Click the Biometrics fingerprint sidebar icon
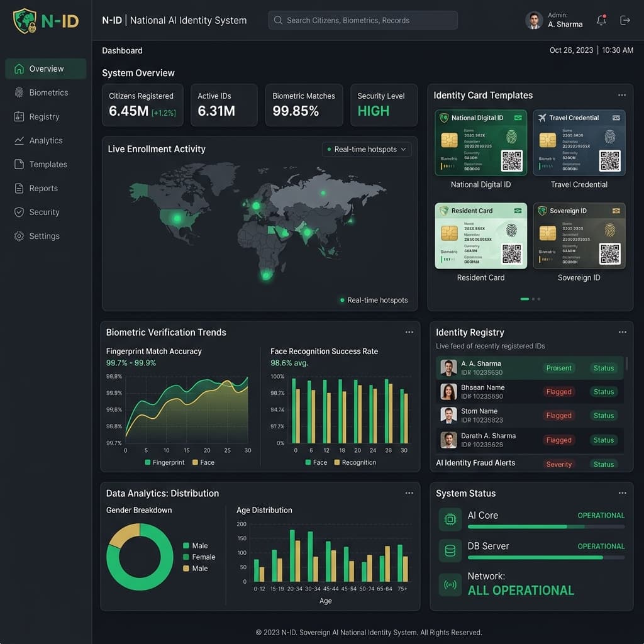 (19, 92)
